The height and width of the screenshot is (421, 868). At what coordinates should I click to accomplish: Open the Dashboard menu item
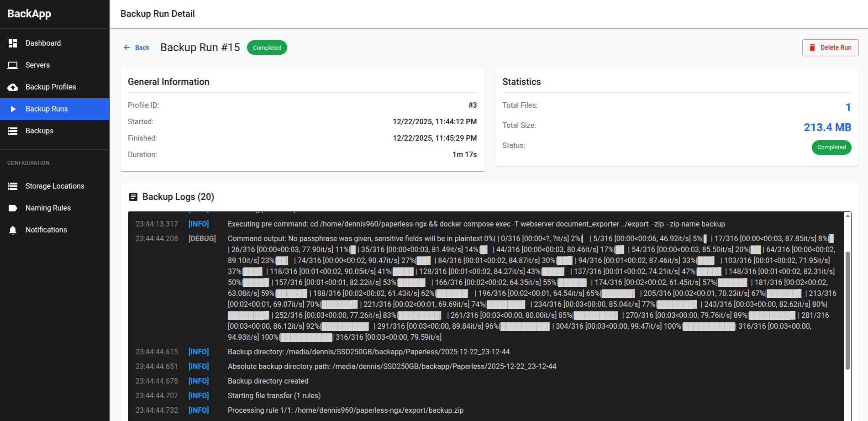tap(55, 43)
